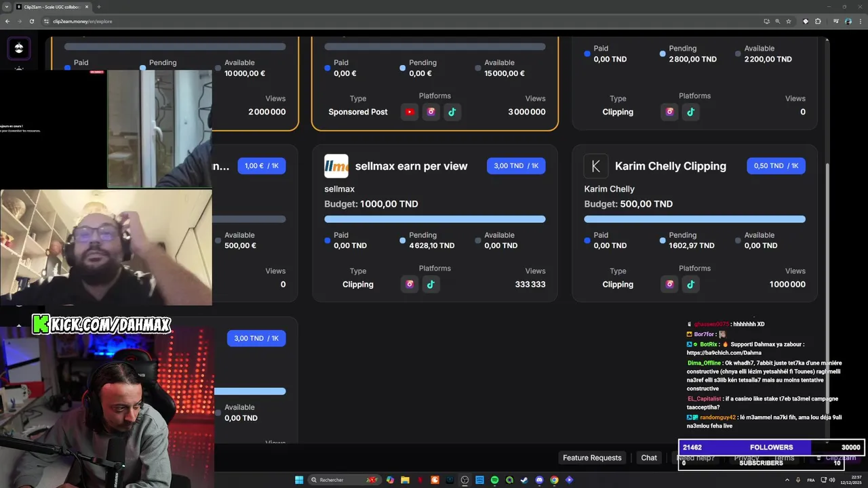Switch to the Clip2Earn browser tab
Screen dimensions: 868x488
coord(52,7)
